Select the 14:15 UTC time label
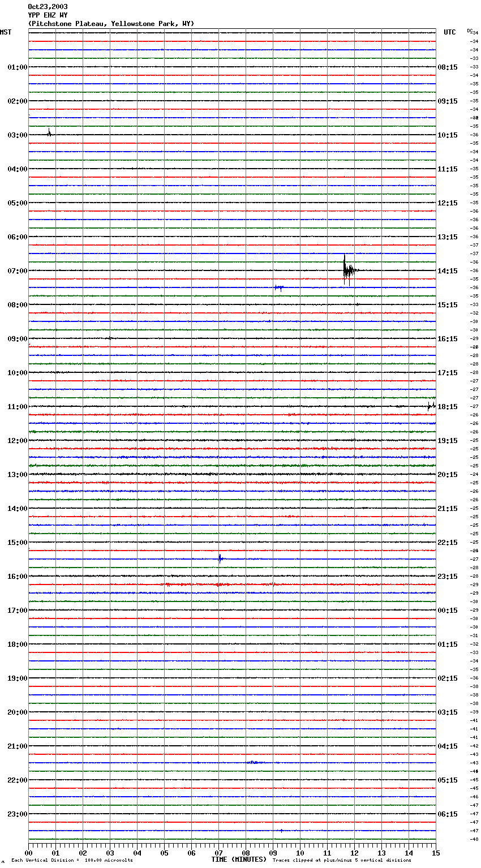The image size is (481, 868). click(x=448, y=271)
